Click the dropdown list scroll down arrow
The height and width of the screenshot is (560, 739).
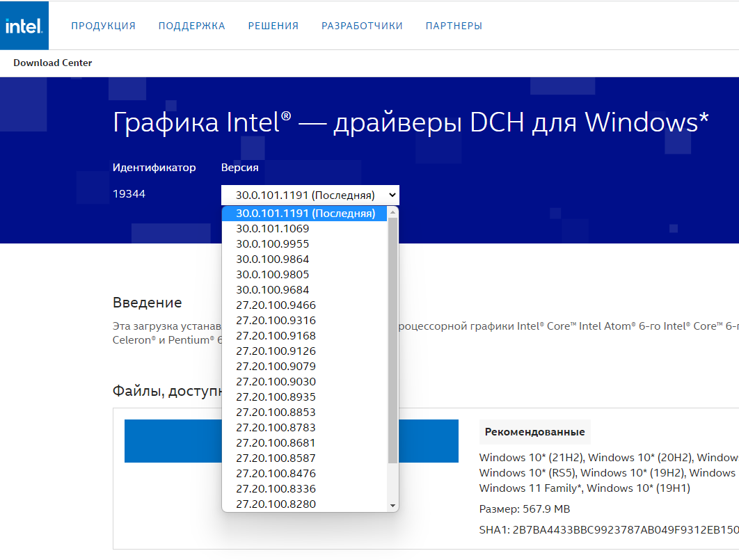coord(392,505)
